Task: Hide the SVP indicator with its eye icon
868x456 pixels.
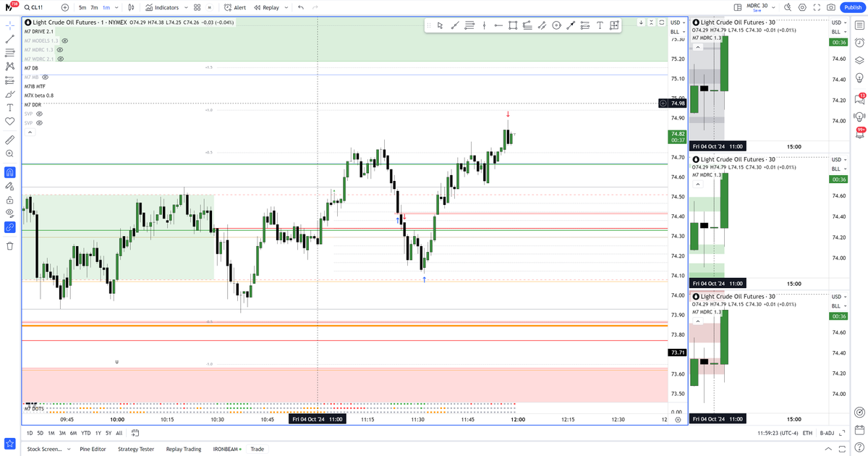Action: (39, 114)
